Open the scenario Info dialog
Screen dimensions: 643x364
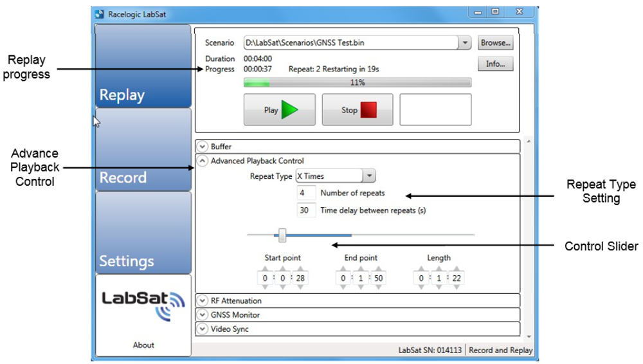click(x=495, y=64)
